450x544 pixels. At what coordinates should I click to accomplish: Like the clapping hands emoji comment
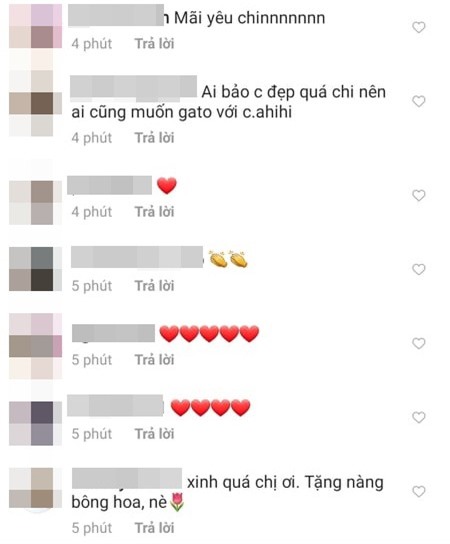coord(418,270)
